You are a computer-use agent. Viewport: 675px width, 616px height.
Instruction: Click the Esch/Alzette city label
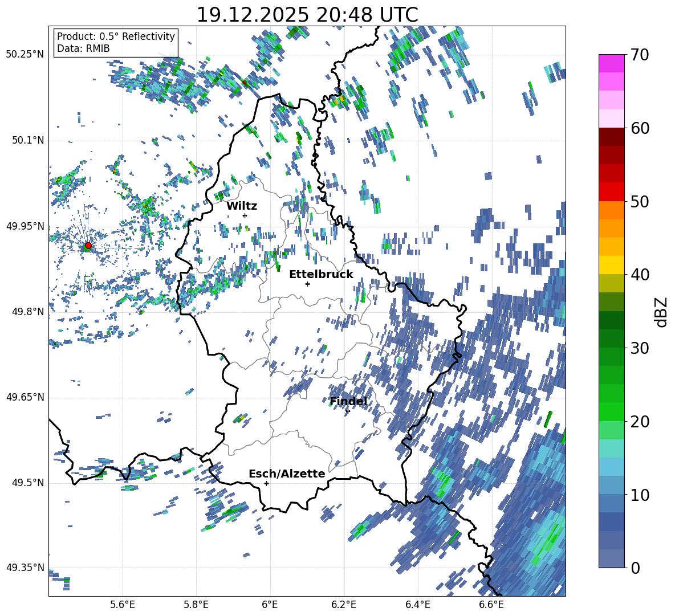287,474
